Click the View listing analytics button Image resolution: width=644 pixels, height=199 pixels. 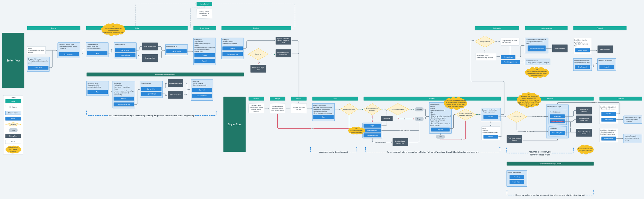[x=510, y=62]
